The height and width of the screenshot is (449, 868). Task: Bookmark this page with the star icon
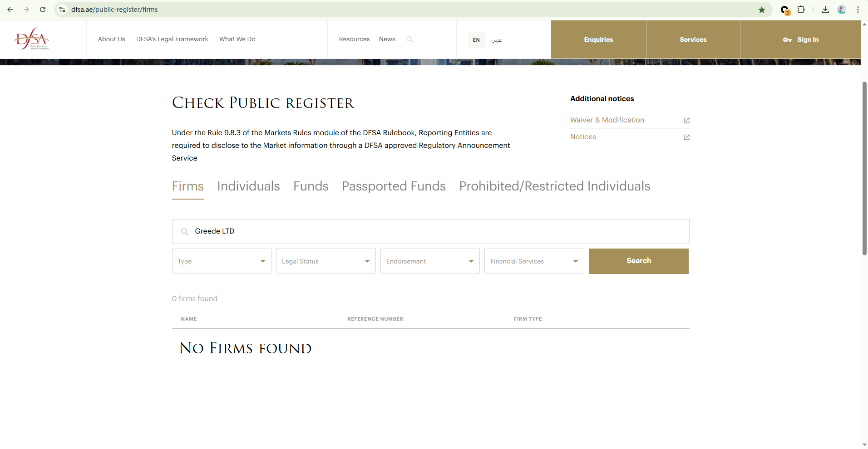click(x=762, y=10)
